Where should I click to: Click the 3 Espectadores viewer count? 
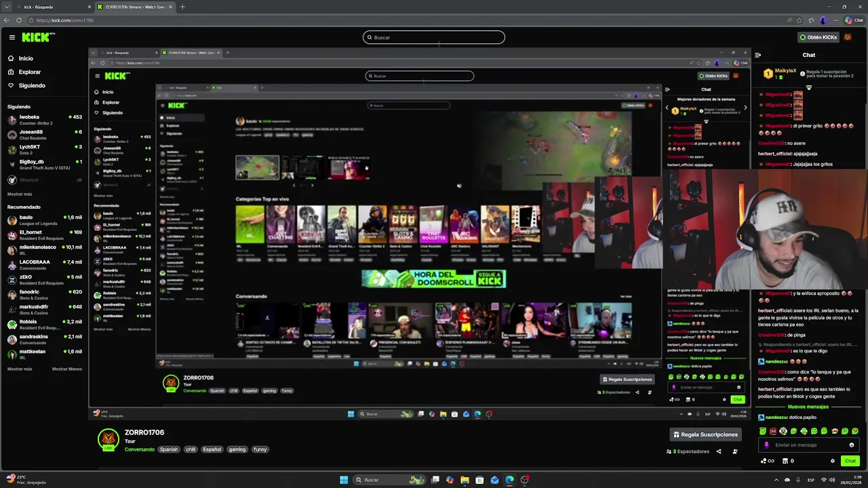point(688,451)
